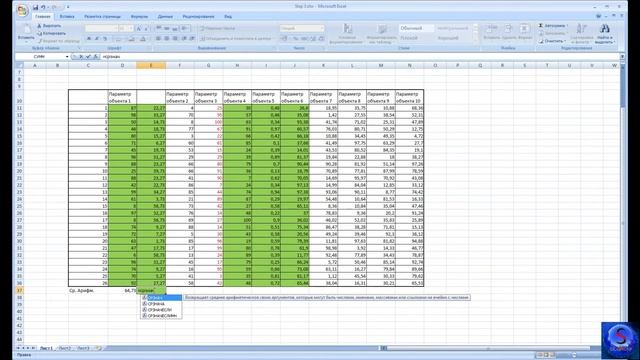Confirm formula entry with the checkmark button

coord(88,57)
